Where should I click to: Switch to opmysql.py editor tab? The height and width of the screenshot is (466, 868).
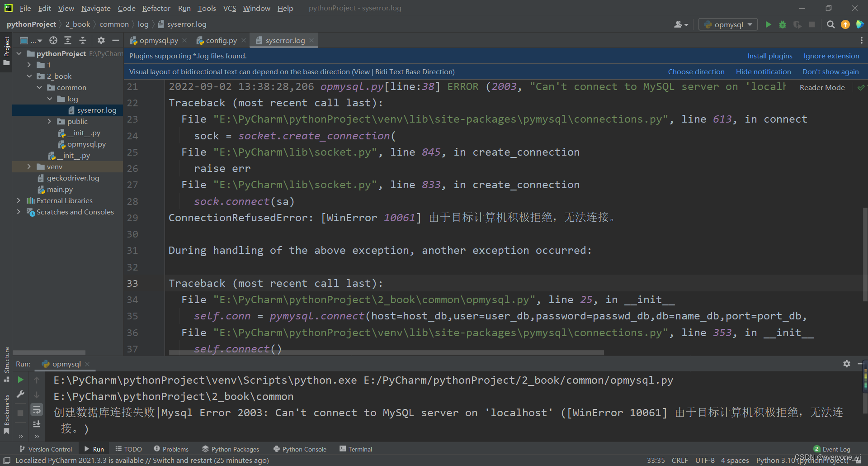(158, 40)
